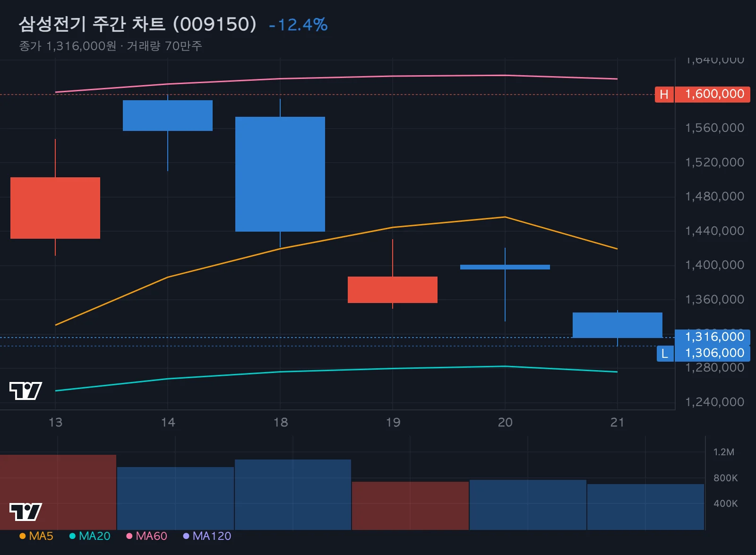Click the 1,316,000 current price tag
Viewport: 756px width, 555px height.
pyautogui.click(x=713, y=337)
